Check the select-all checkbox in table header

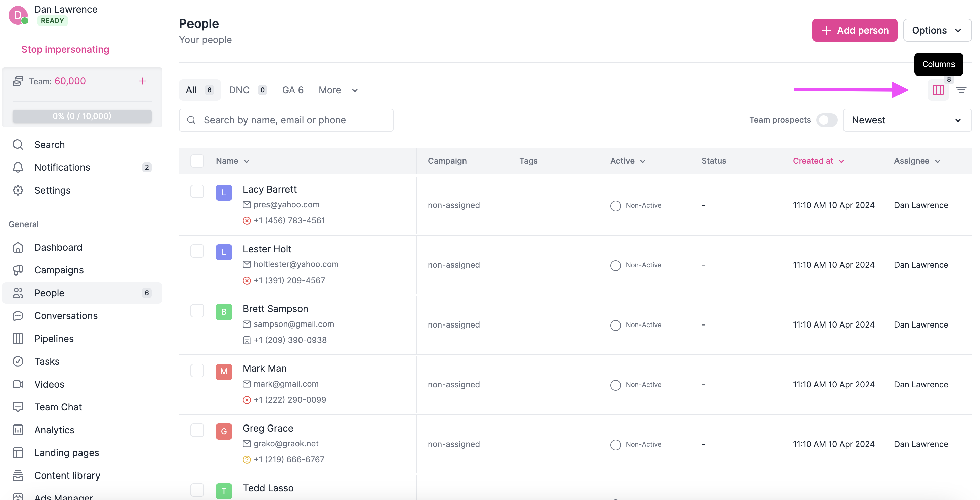coord(197,161)
